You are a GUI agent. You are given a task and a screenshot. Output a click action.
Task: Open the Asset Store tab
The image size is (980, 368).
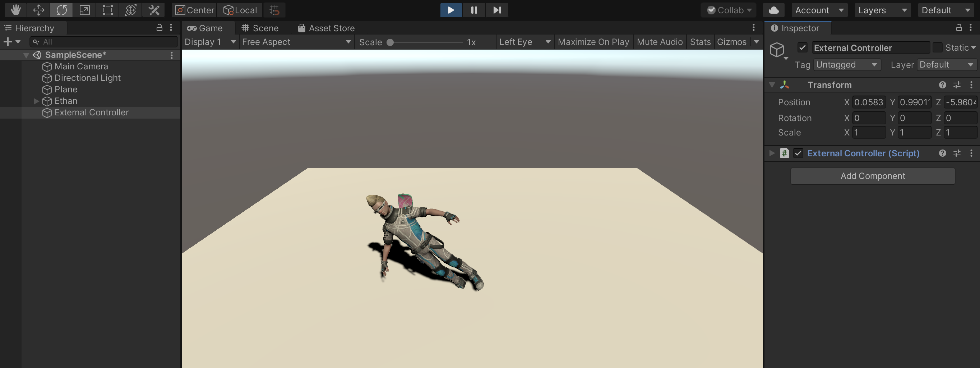click(327, 28)
